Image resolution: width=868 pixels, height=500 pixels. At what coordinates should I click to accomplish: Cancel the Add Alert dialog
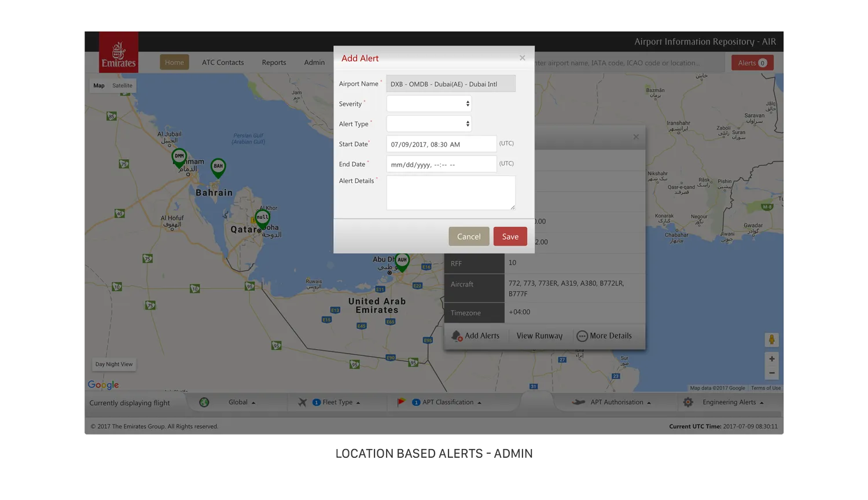pyautogui.click(x=469, y=237)
